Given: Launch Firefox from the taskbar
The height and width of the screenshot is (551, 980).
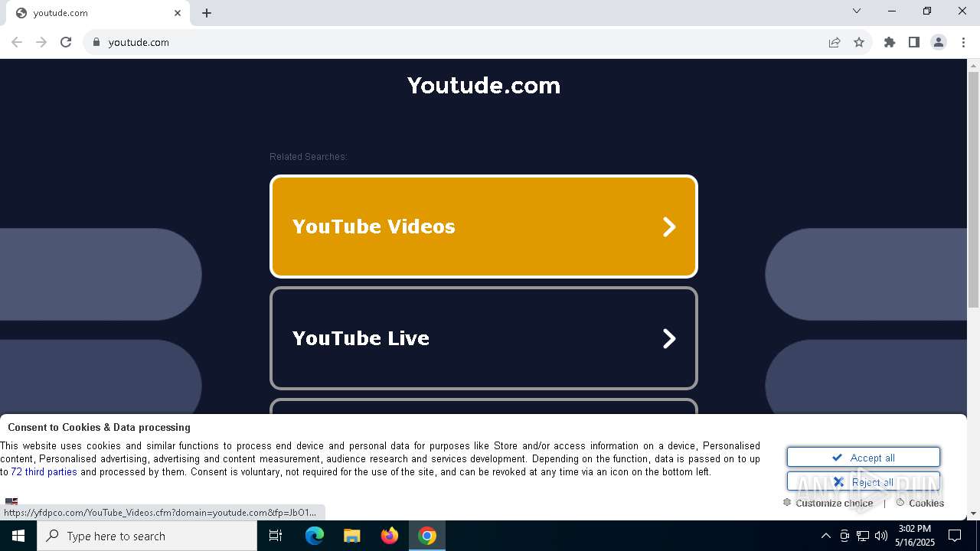Looking at the screenshot, I should click(x=390, y=536).
